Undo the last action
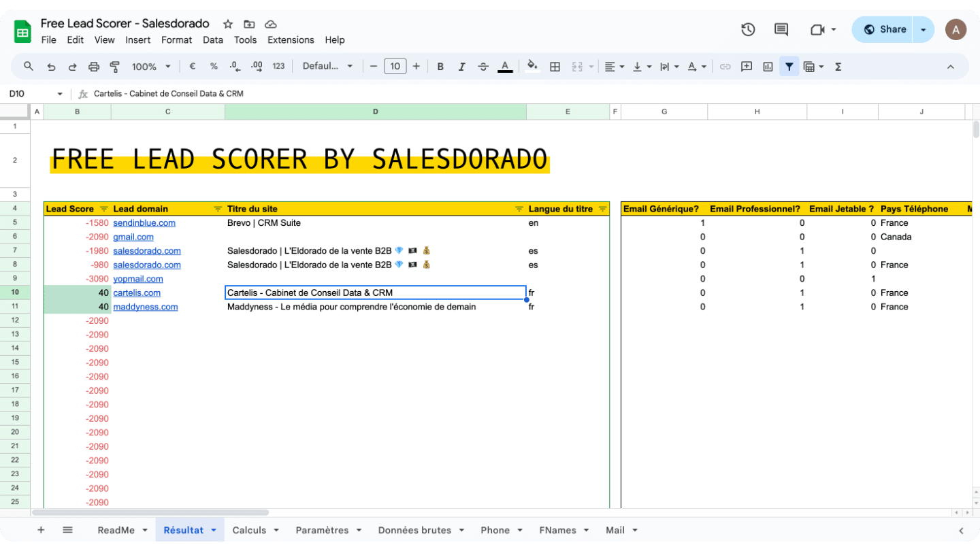The width and height of the screenshot is (980, 551). [x=51, y=67]
